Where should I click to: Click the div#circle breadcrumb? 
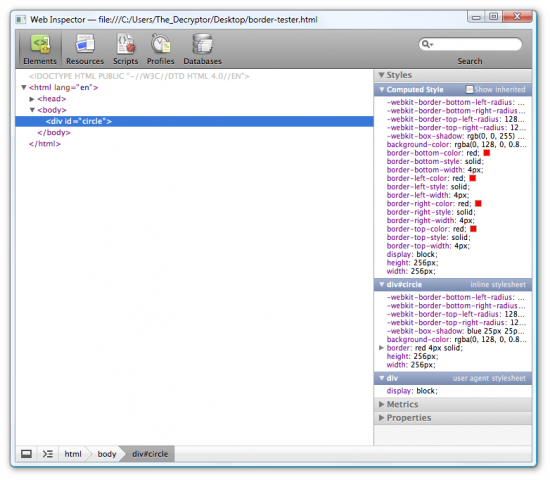[x=150, y=454]
